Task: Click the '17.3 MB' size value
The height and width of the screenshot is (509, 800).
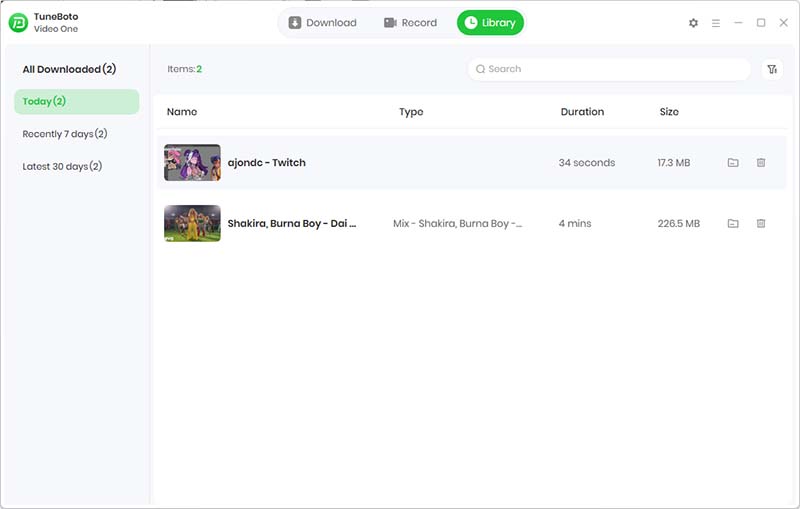Action: [x=673, y=163]
